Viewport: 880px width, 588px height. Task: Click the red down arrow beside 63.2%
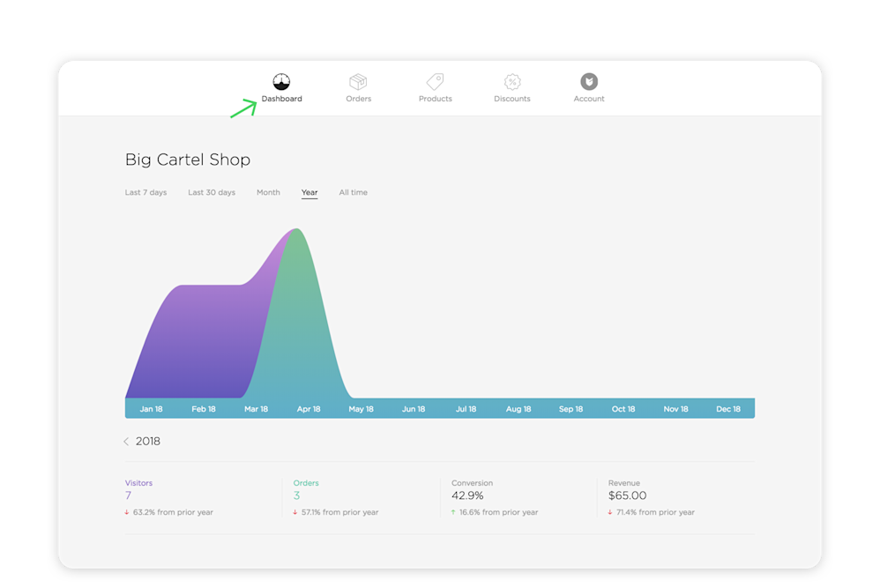(127, 512)
